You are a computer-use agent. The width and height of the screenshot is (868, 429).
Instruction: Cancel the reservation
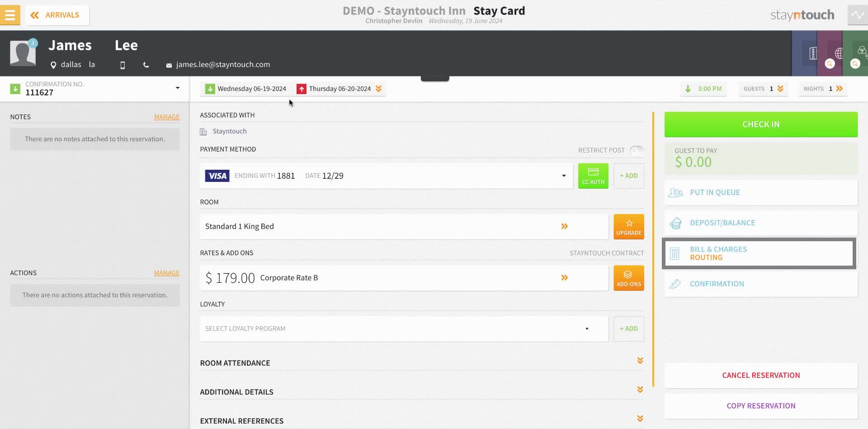coord(761,375)
